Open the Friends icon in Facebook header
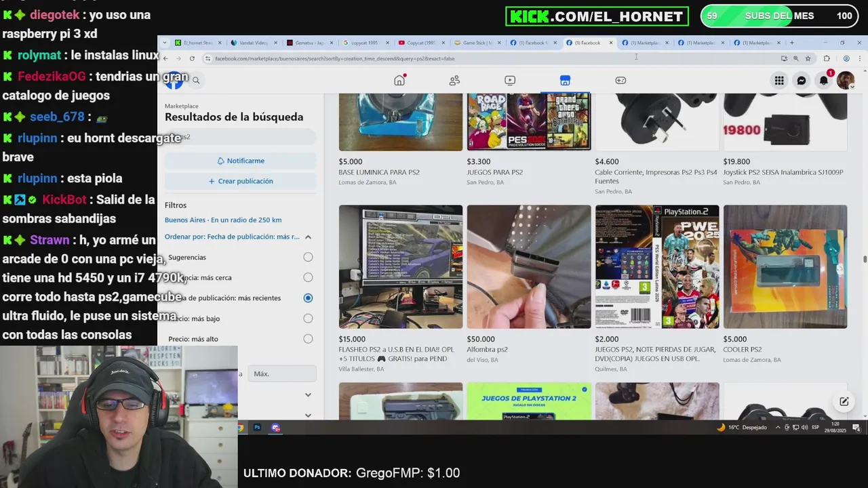868x488 pixels. click(454, 80)
